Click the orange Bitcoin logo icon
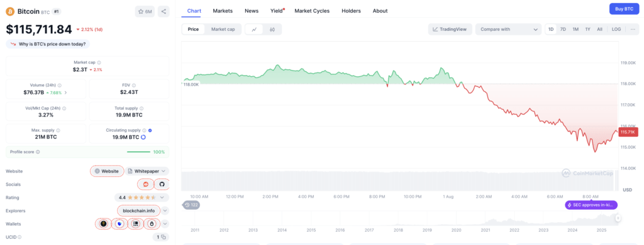This screenshot has height=245, width=644. [x=10, y=11]
